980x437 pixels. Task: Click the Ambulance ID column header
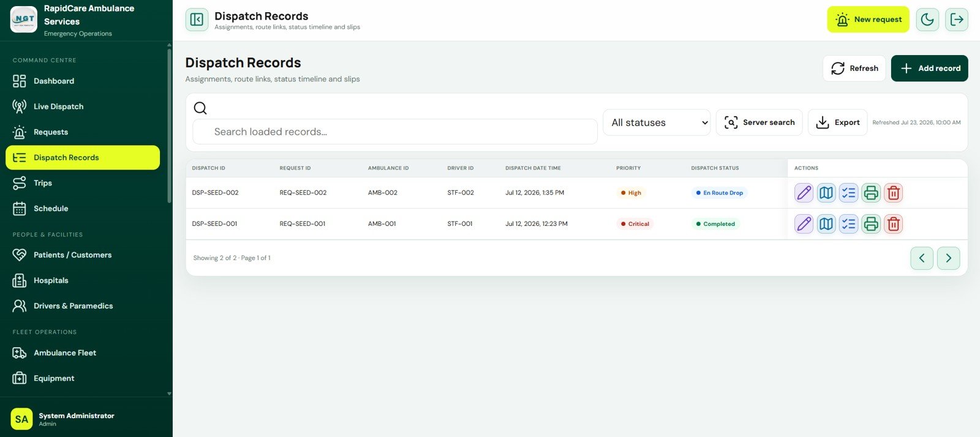tap(388, 168)
